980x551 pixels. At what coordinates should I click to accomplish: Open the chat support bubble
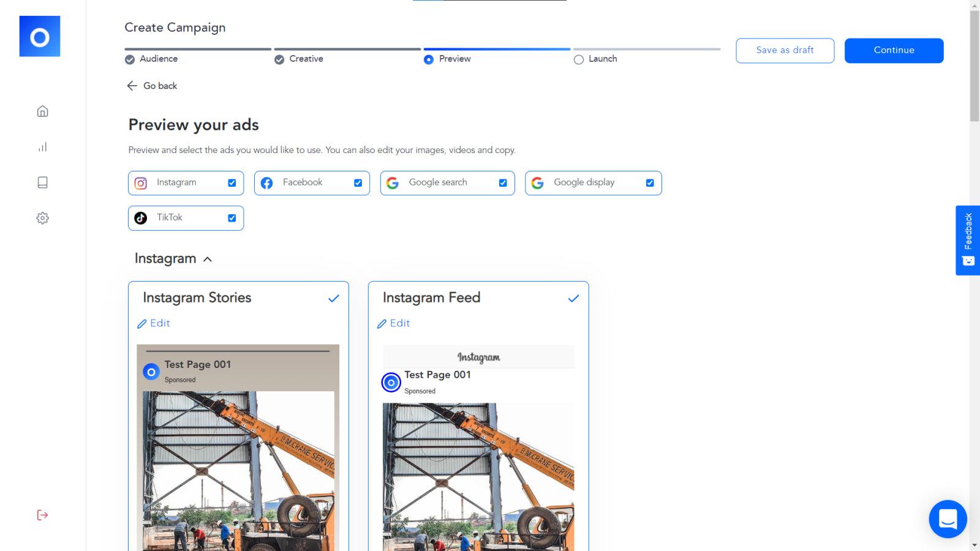click(x=948, y=519)
